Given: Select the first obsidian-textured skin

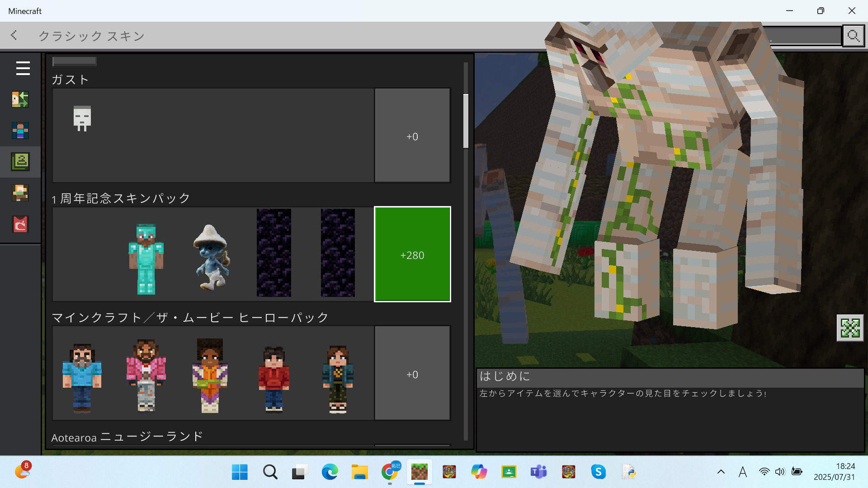Looking at the screenshot, I should [274, 253].
